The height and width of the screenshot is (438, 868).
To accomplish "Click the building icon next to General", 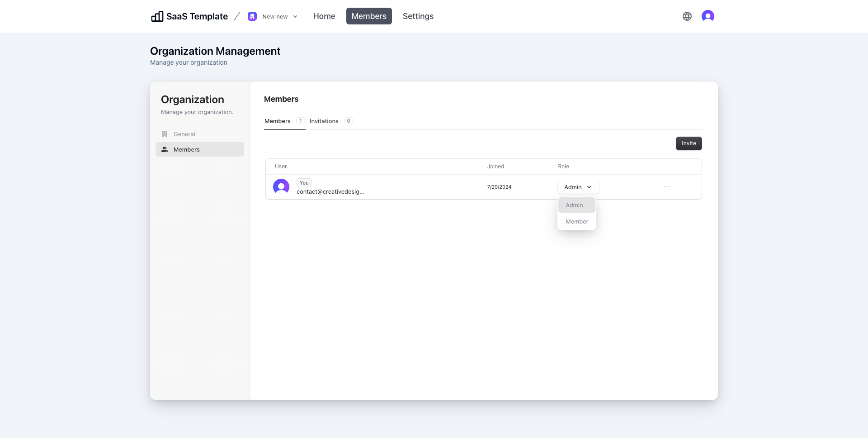I will 164,134.
